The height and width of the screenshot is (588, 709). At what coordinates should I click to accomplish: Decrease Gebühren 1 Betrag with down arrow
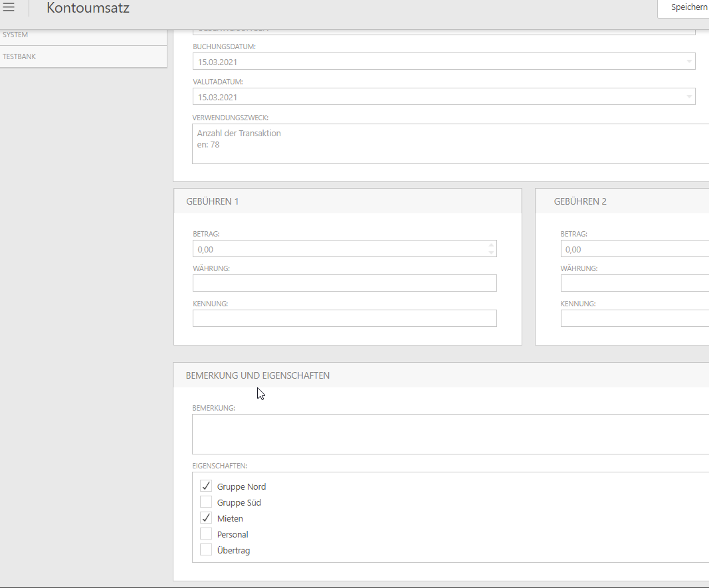coord(491,252)
